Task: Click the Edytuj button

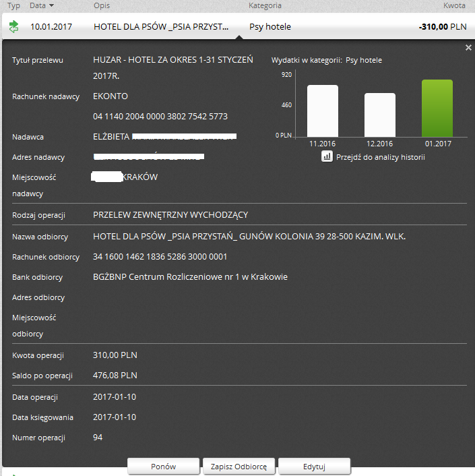Action: [314, 467]
